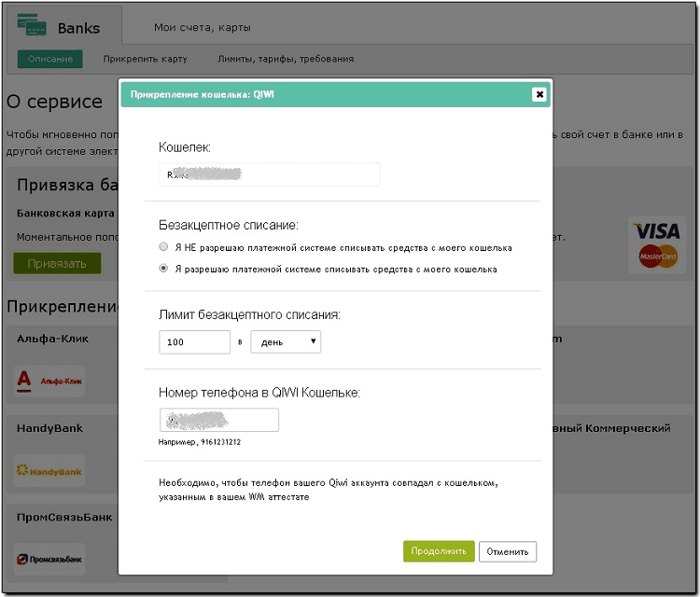Open the 'Мои счета, карты' menu item

click(203, 28)
